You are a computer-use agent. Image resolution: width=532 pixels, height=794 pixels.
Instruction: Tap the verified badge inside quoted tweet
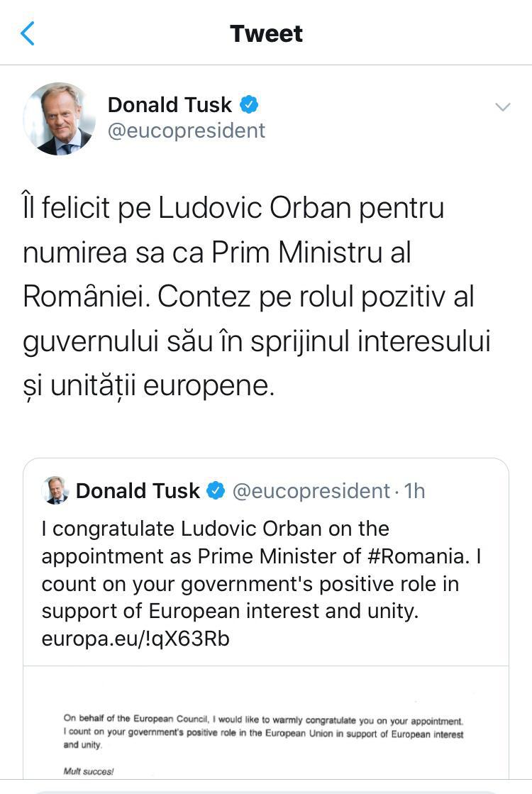(x=216, y=491)
